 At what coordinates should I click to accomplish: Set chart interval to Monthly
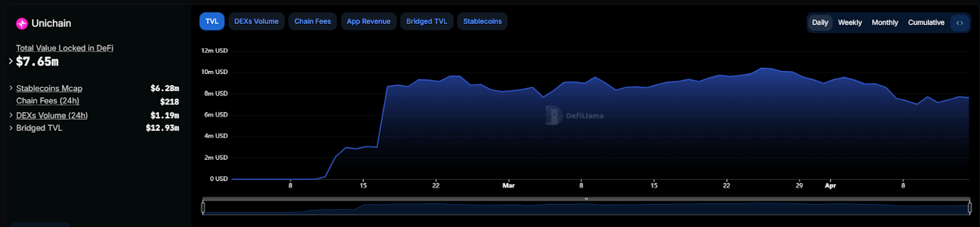(x=885, y=23)
